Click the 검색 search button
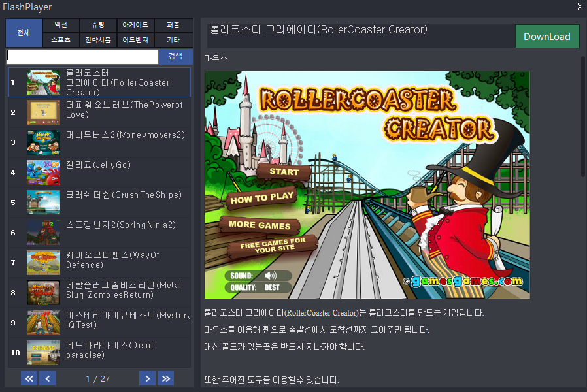The height and width of the screenshot is (392, 587). [x=175, y=56]
